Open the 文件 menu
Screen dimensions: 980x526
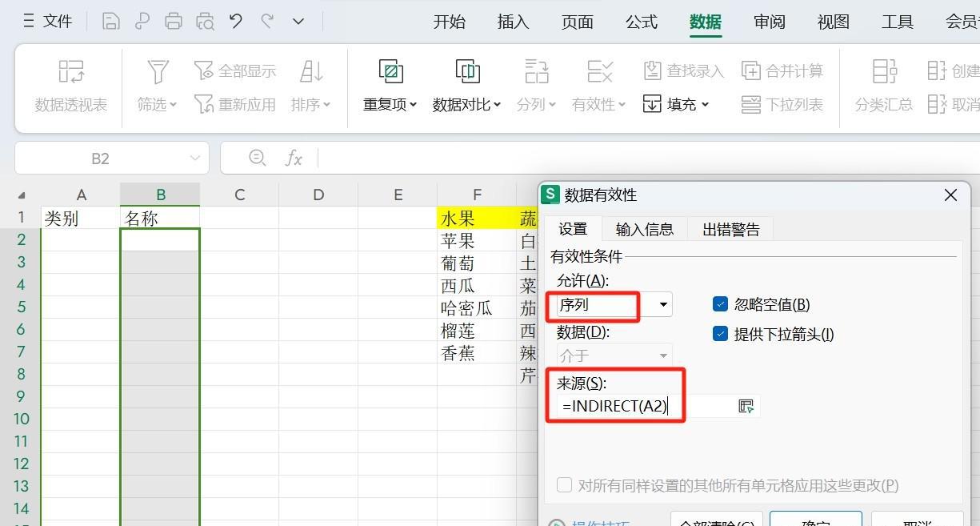click(x=58, y=22)
